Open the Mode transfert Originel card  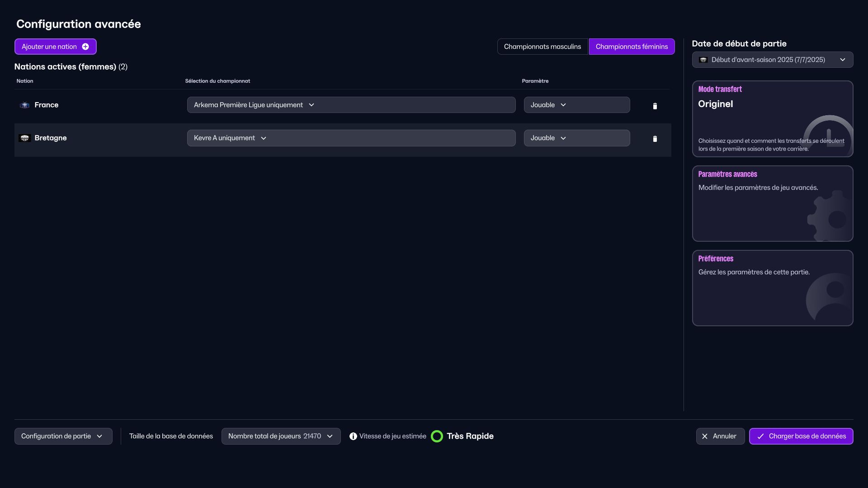click(773, 119)
